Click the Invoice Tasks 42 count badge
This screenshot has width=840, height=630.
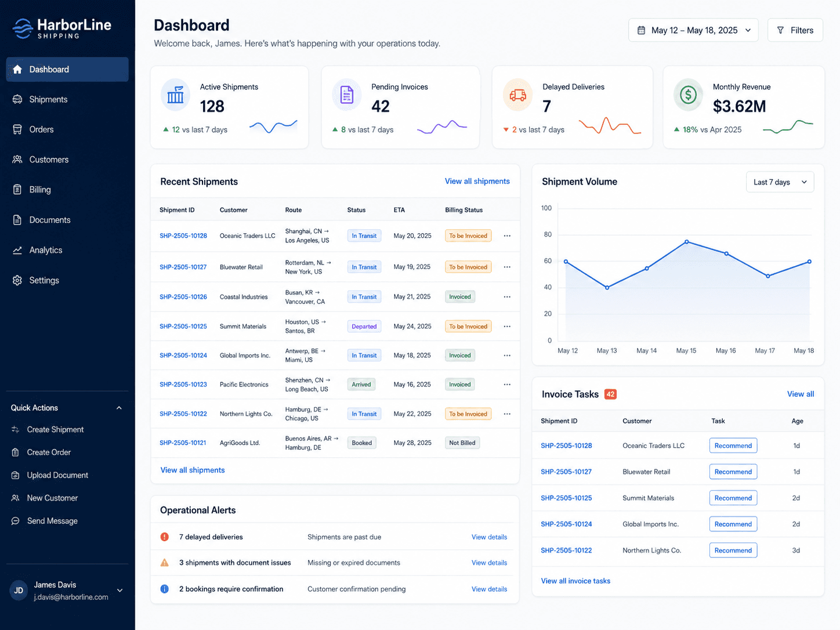610,394
